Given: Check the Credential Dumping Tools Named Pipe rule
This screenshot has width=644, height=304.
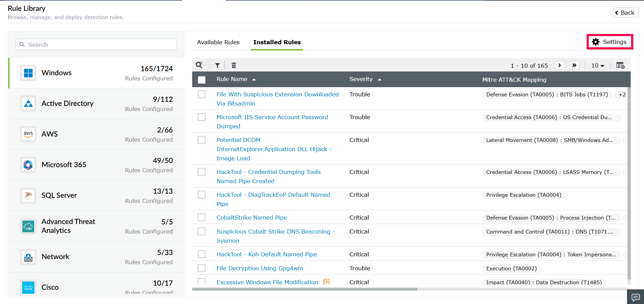Looking at the screenshot, I should (202, 172).
